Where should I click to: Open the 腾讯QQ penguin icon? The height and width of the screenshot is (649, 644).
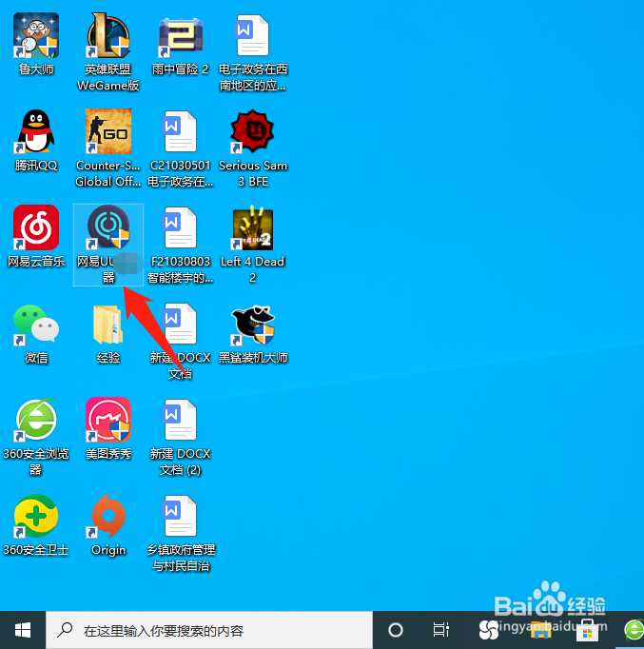[x=36, y=131]
